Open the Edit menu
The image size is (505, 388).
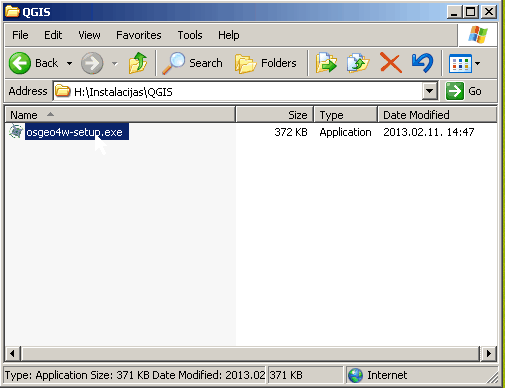[x=53, y=35]
